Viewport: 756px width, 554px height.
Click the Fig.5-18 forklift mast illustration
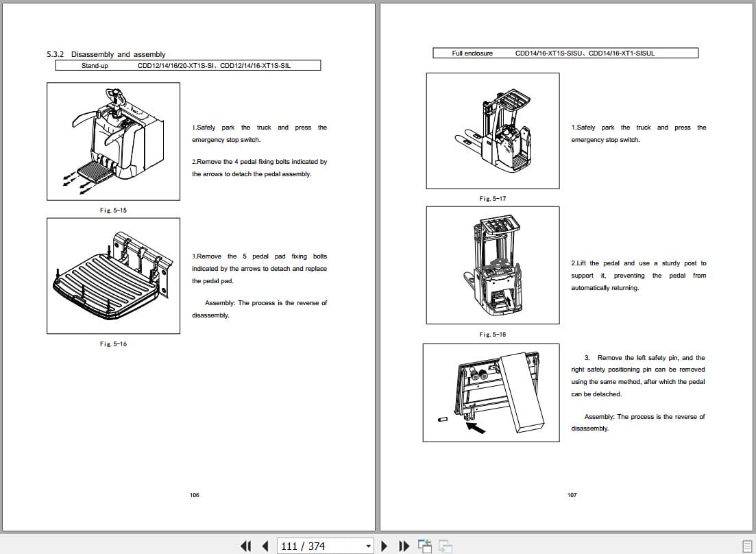click(x=492, y=265)
